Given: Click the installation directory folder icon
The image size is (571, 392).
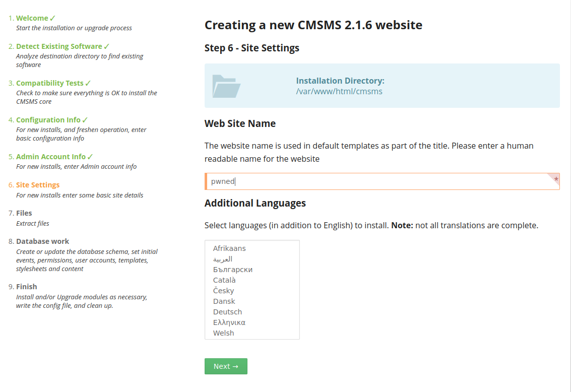Looking at the screenshot, I should point(226,86).
